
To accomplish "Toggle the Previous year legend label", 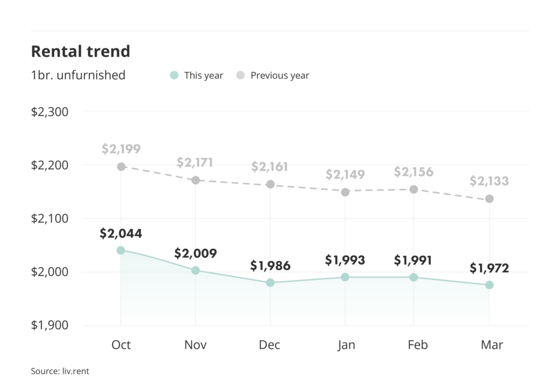I will (279, 75).
